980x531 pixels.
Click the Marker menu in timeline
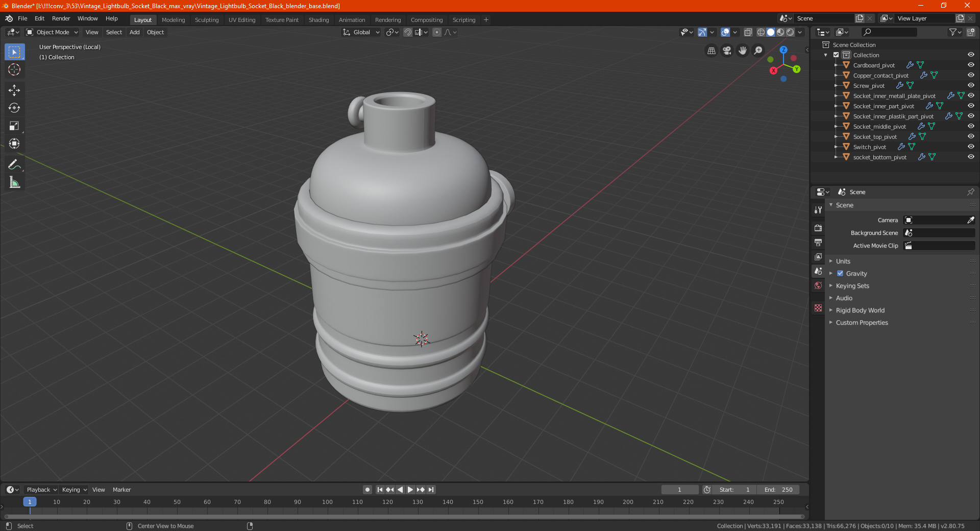(121, 490)
